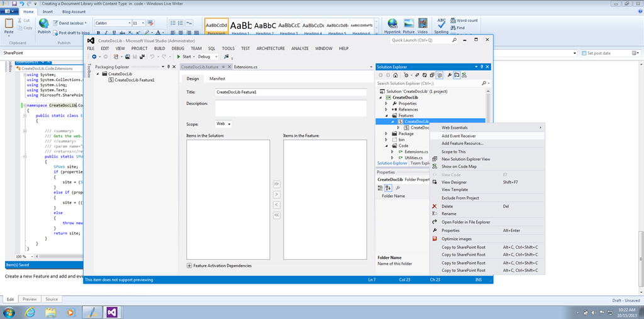Screen dimensions: 644x319
Task: Click the Open File icon in Visual Studio toolbar
Action: [128, 57]
